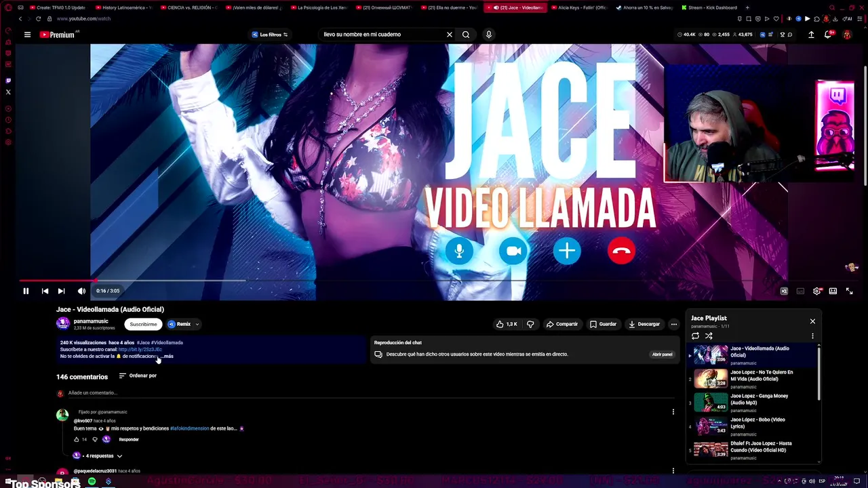The height and width of the screenshot is (488, 868).
Task: Switch to theater mode in player
Action: tap(833, 291)
